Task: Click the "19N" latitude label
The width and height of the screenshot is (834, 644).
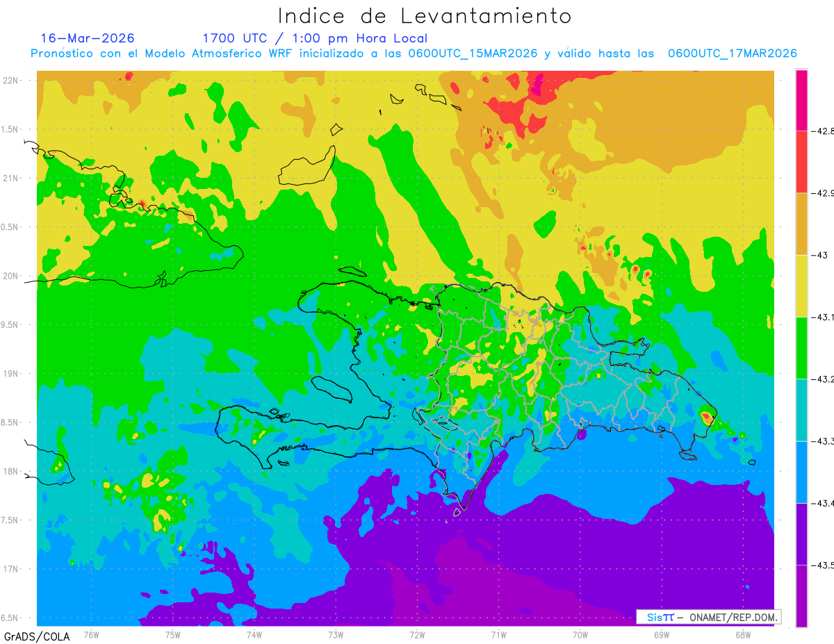Action: [x=12, y=374]
